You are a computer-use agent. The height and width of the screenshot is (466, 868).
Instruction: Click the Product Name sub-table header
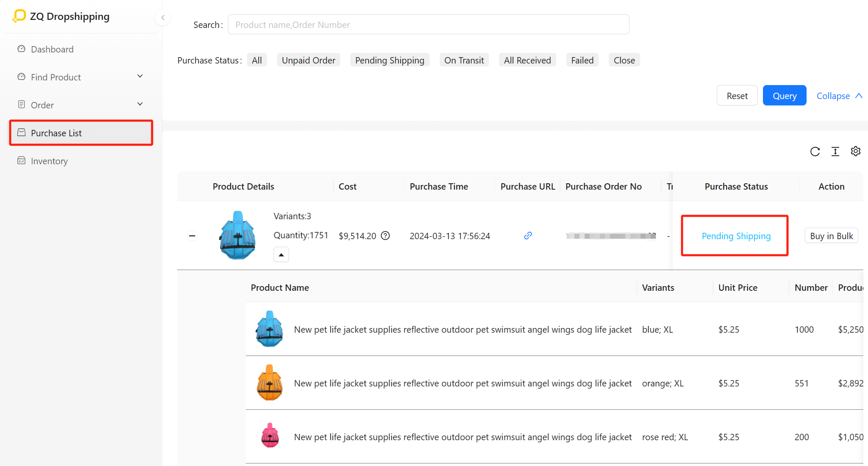[x=280, y=287]
